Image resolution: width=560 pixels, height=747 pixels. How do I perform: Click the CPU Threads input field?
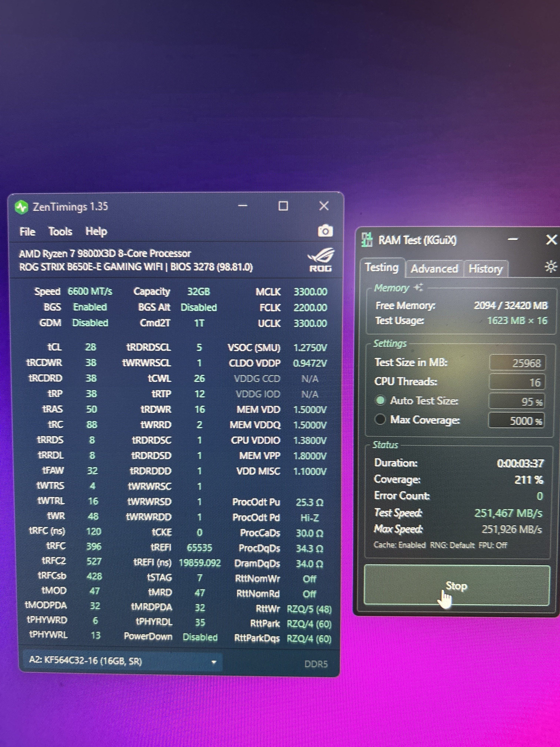[517, 382]
